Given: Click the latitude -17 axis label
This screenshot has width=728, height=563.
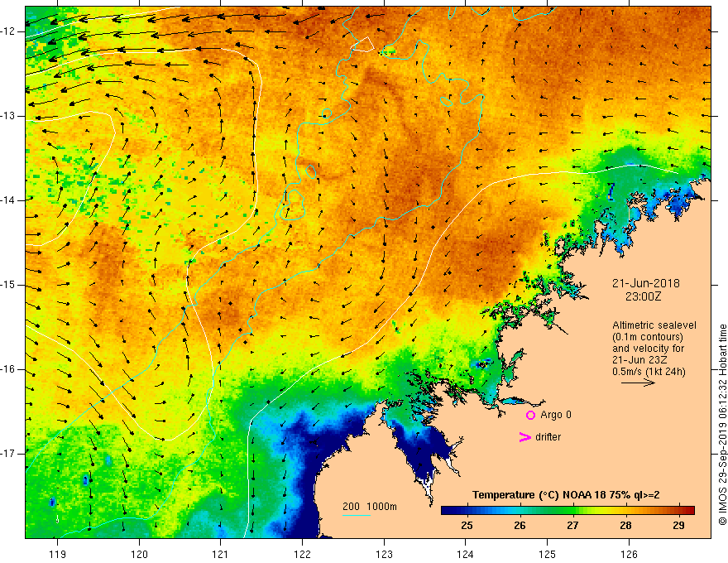Looking at the screenshot, I should coord(9,454).
